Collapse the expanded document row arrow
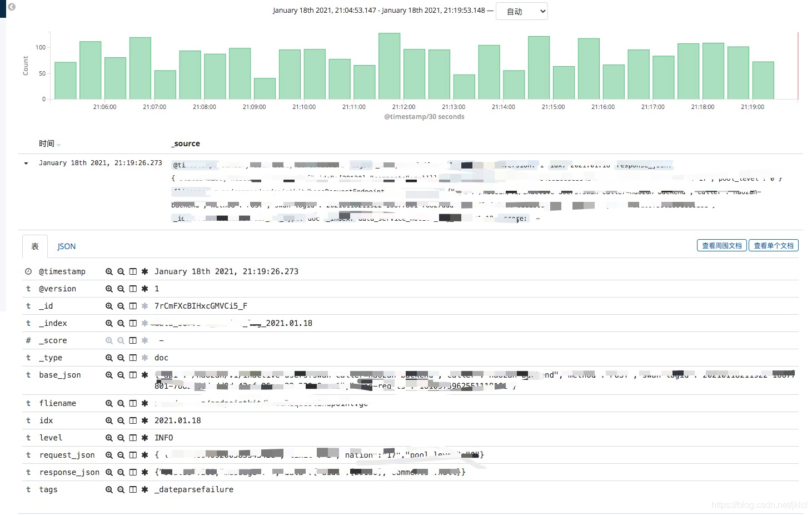 coord(26,164)
